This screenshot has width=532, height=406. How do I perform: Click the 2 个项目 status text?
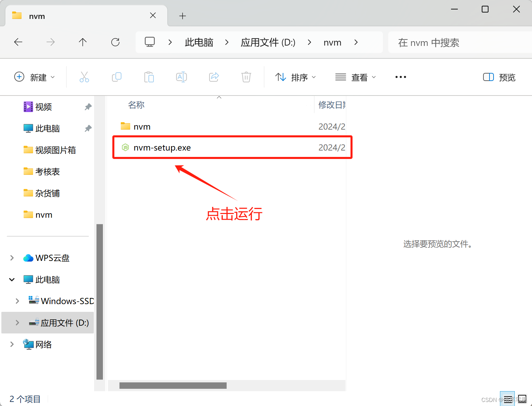(25, 399)
